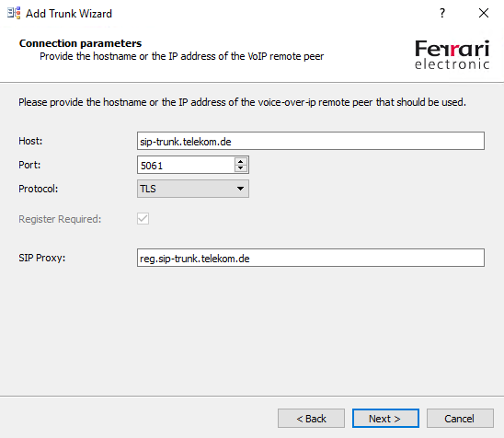
Task: Click the Add Trunk Wizard title bar icon
Action: pos(14,13)
